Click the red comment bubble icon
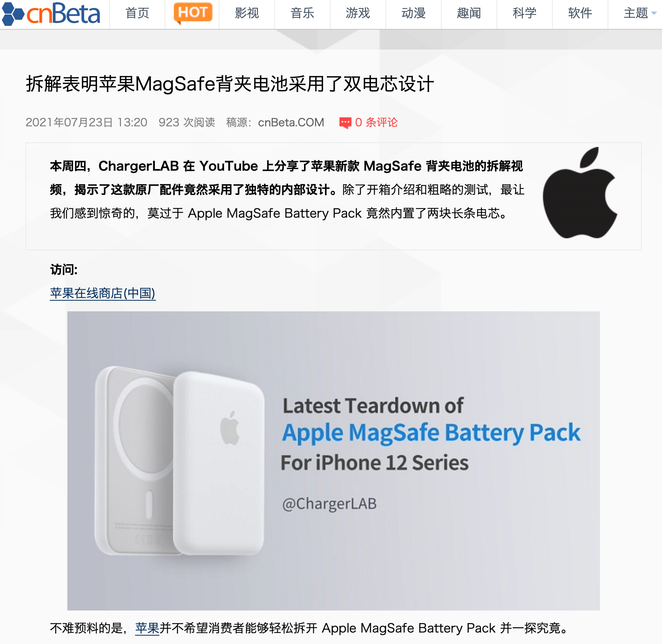 click(345, 123)
